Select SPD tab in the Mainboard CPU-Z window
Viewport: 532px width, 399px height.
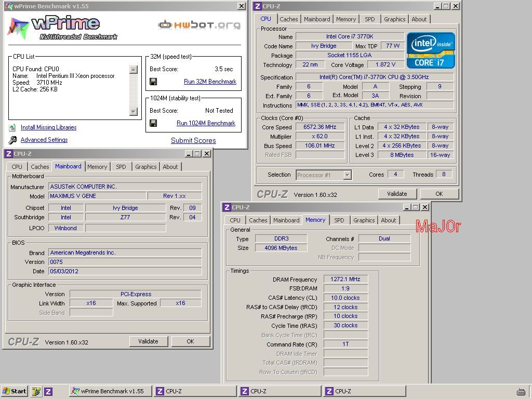click(x=121, y=167)
